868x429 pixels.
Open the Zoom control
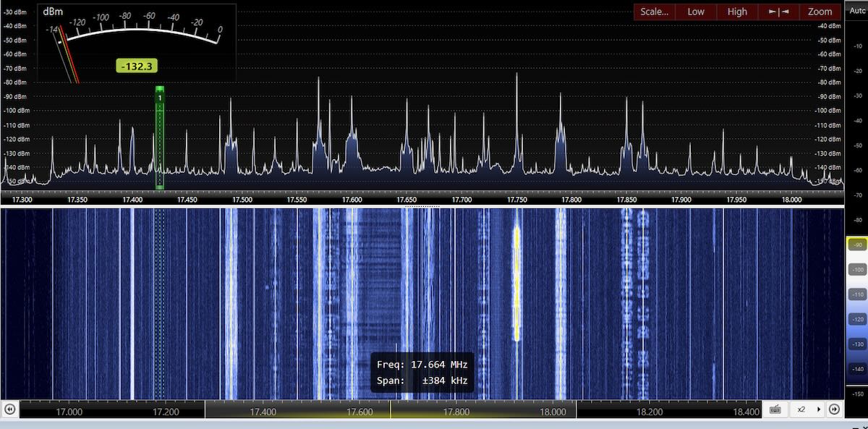820,12
